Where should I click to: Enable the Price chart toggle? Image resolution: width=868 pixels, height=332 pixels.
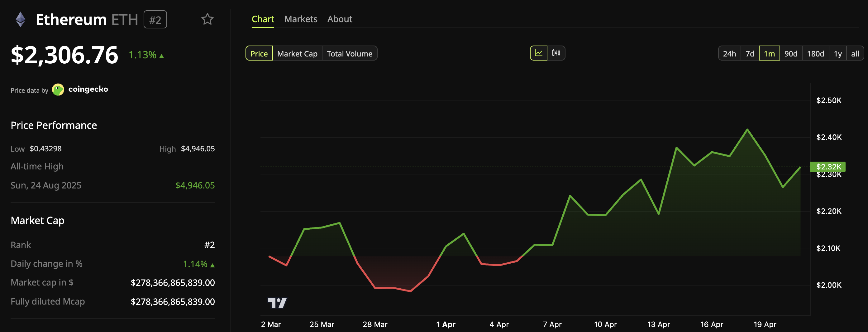click(x=259, y=53)
